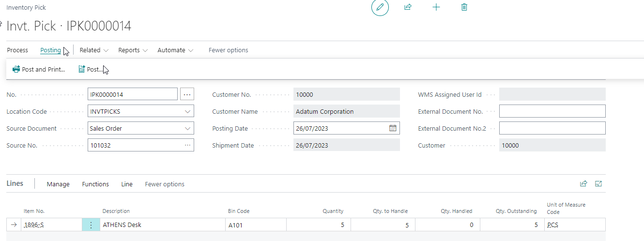644x241 pixels.
Task: Open the Process menu
Action: (17, 50)
